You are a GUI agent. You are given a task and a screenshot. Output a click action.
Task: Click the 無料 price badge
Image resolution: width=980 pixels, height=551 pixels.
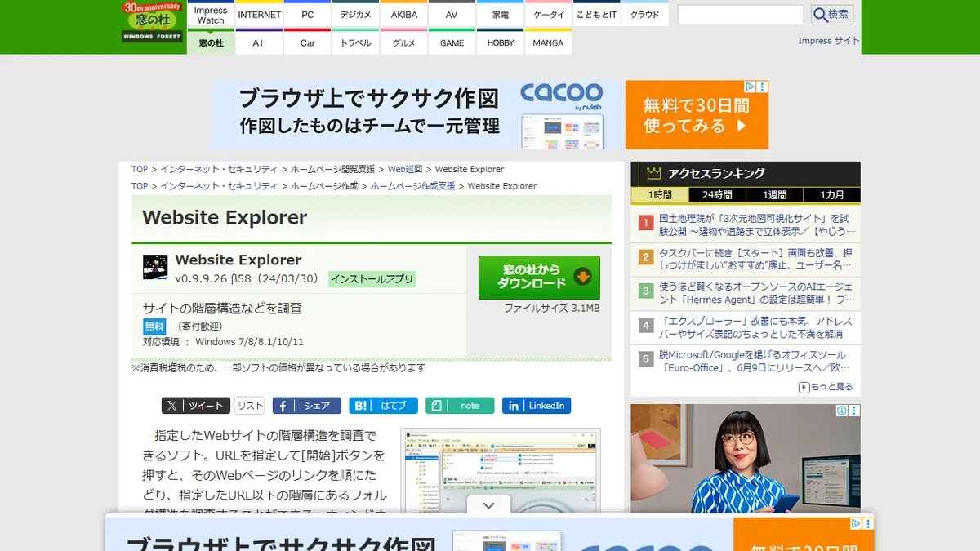tap(154, 327)
